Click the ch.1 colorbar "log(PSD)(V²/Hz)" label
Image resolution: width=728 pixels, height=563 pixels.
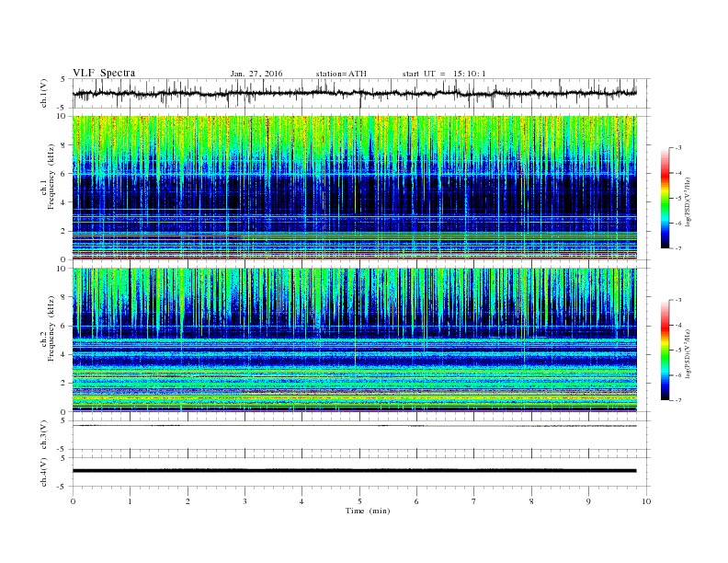(688, 201)
